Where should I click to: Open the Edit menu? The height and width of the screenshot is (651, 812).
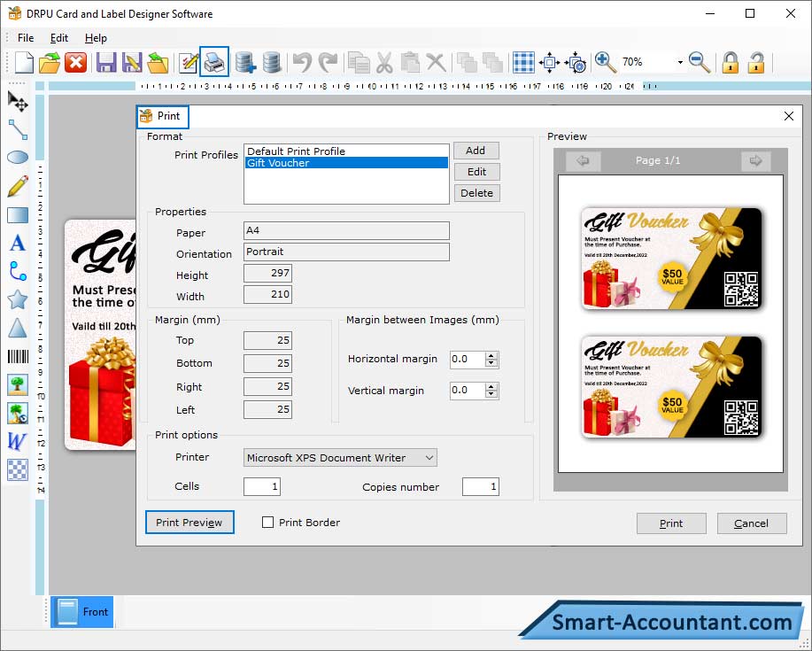pos(59,38)
